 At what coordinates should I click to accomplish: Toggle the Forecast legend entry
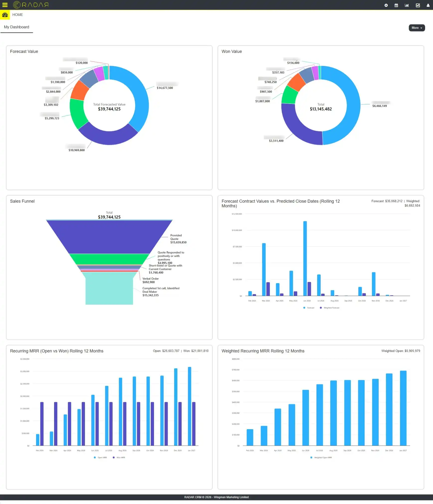click(x=309, y=308)
